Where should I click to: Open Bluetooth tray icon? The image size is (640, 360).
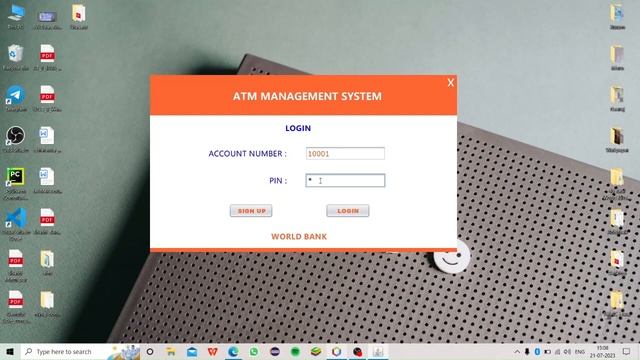537,351
